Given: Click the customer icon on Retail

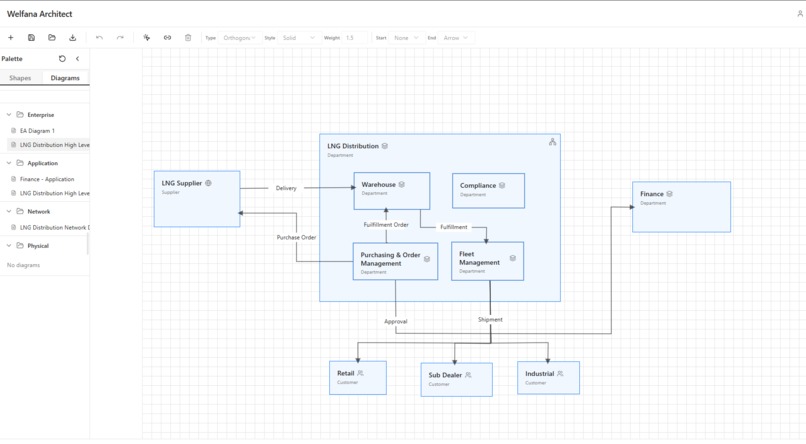Looking at the screenshot, I should pos(360,373).
